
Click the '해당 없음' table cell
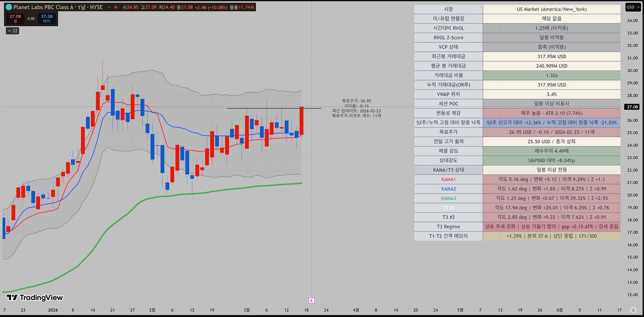pyautogui.click(x=552, y=19)
